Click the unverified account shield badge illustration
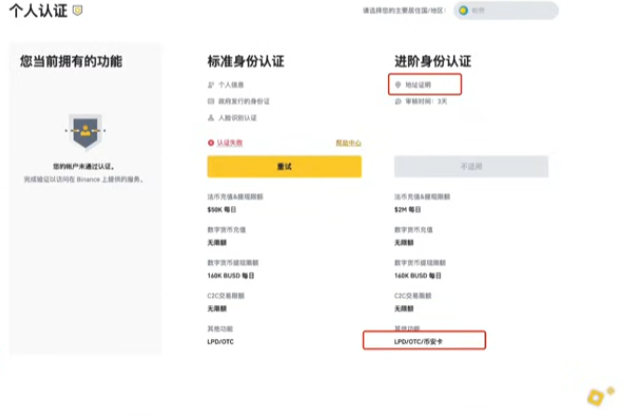627x418 pixels. point(85,131)
